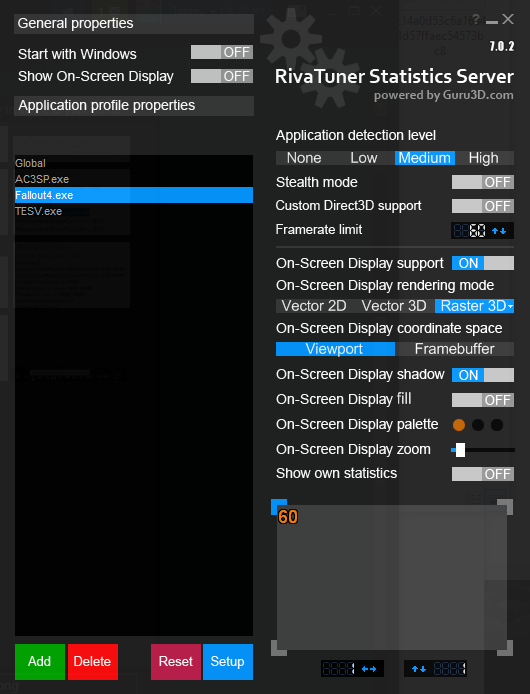Select bottom-left corner anchor of OSD preview
530x694 pixels.
pos(279,648)
